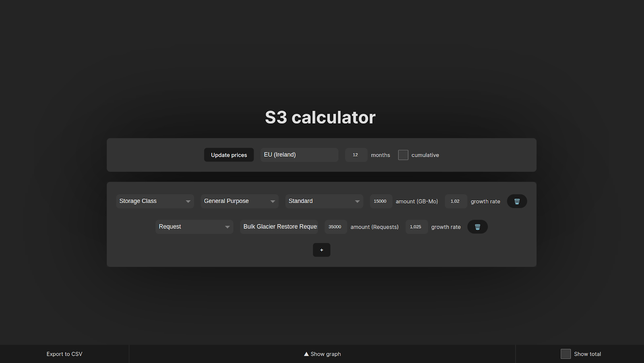The width and height of the screenshot is (644, 363).
Task: Click the Show graph triangle arrow
Action: coord(306,354)
